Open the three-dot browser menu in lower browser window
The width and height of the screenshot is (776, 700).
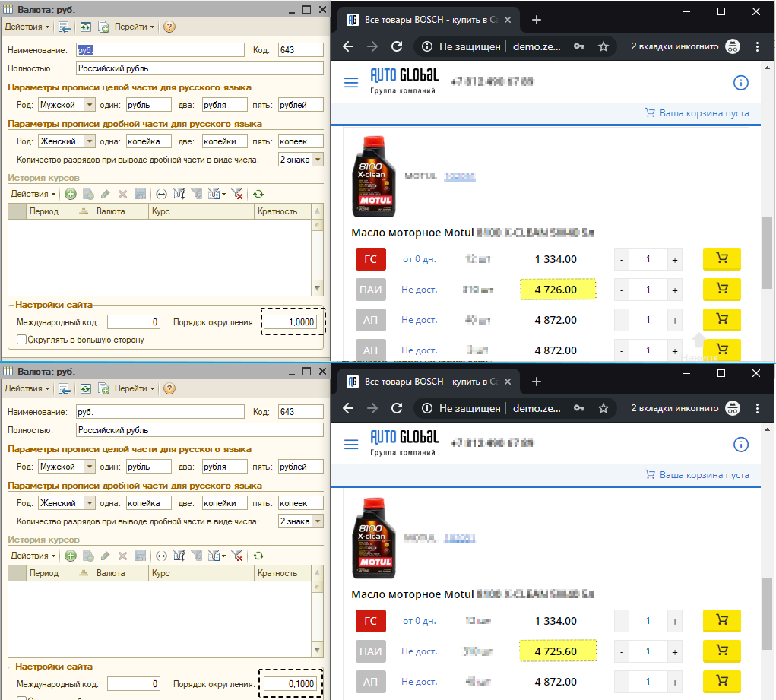click(757, 408)
